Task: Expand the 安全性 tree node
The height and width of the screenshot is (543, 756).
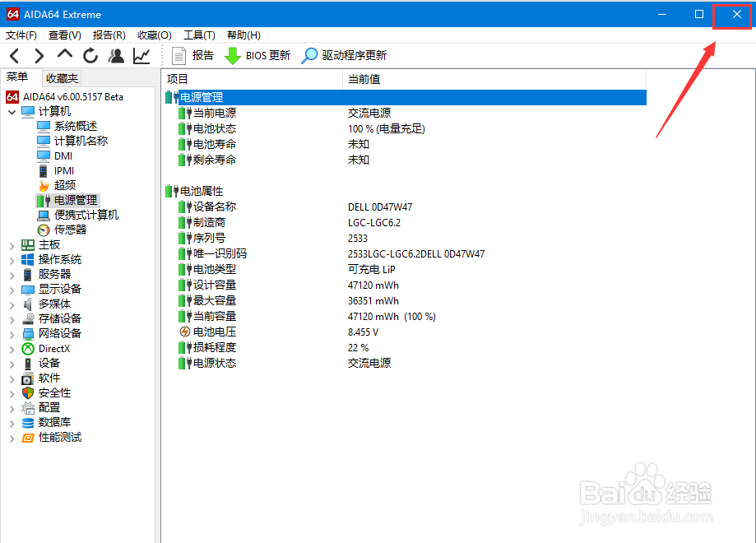Action: tap(12, 394)
